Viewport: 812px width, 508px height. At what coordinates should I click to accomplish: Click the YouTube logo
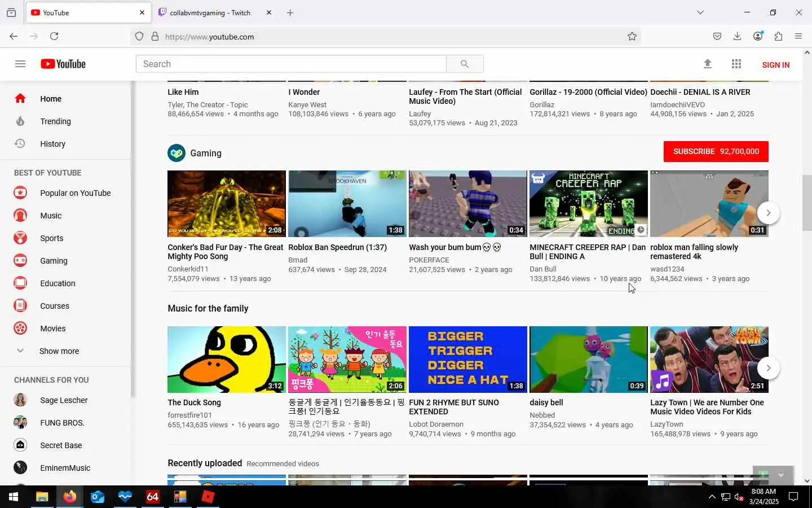point(63,64)
